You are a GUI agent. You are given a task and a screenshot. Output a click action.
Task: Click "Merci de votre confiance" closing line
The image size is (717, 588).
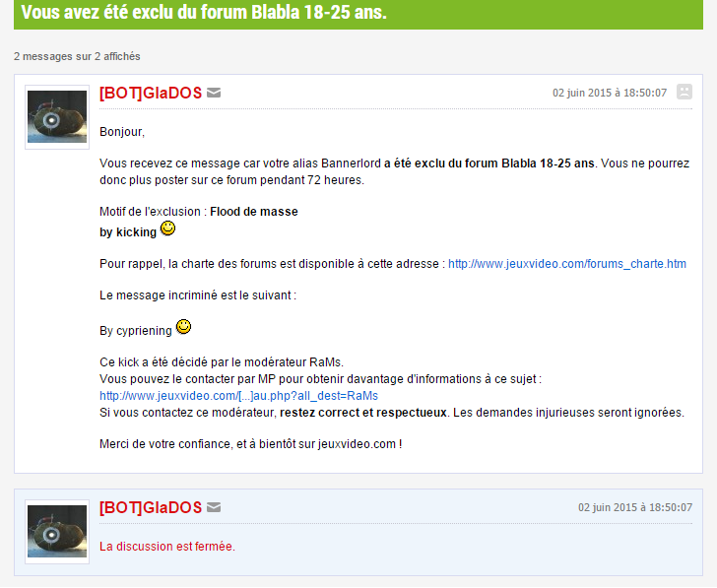coord(250,444)
